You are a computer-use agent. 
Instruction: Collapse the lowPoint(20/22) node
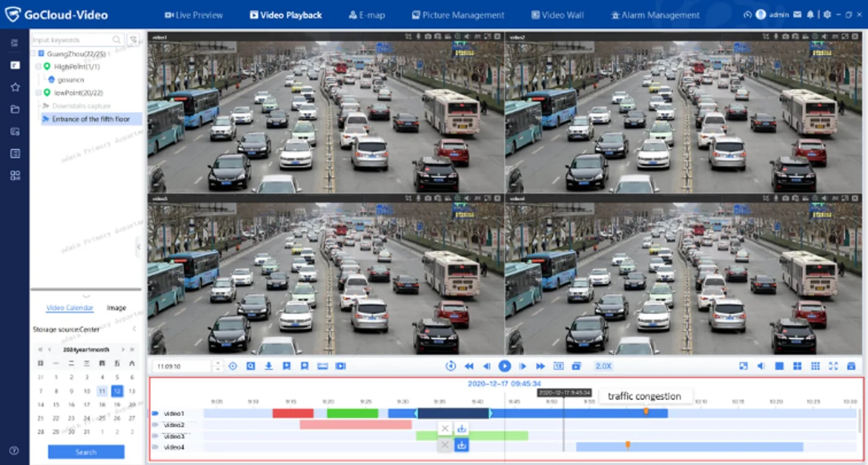pyautogui.click(x=39, y=93)
